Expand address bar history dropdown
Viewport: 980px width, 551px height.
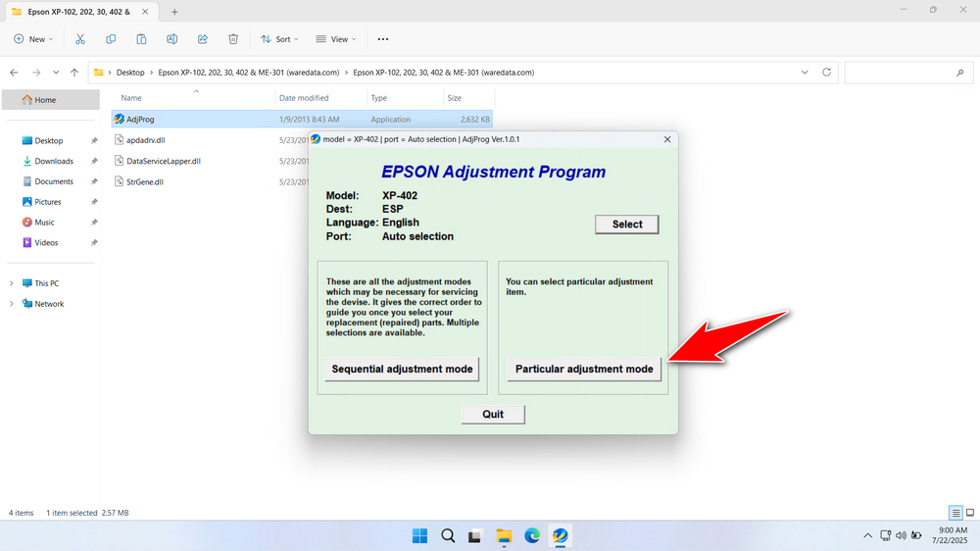click(x=805, y=73)
